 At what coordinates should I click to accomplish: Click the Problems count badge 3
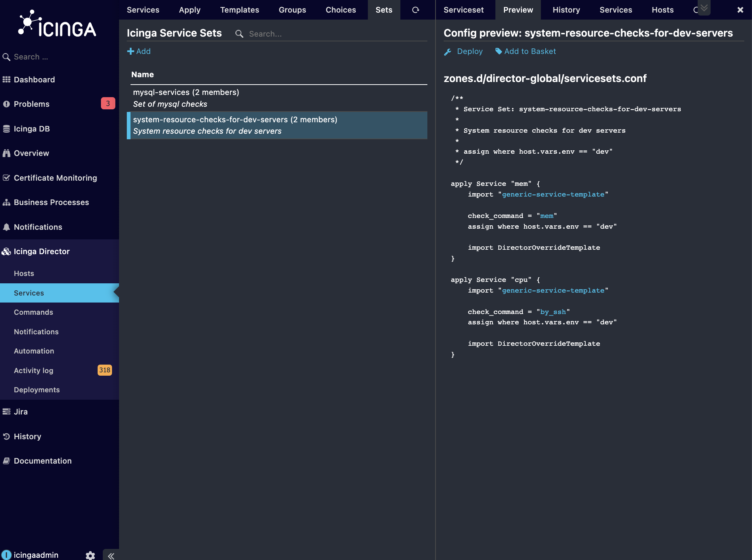coord(108,103)
